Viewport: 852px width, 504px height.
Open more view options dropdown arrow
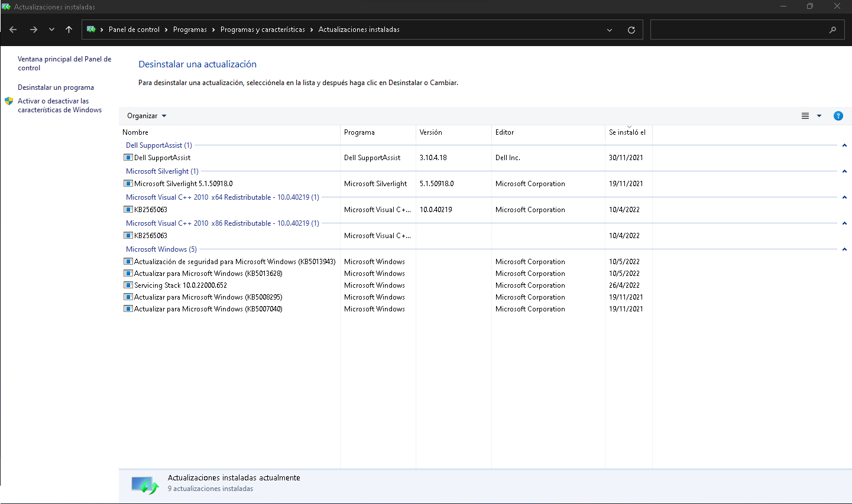pyautogui.click(x=819, y=116)
